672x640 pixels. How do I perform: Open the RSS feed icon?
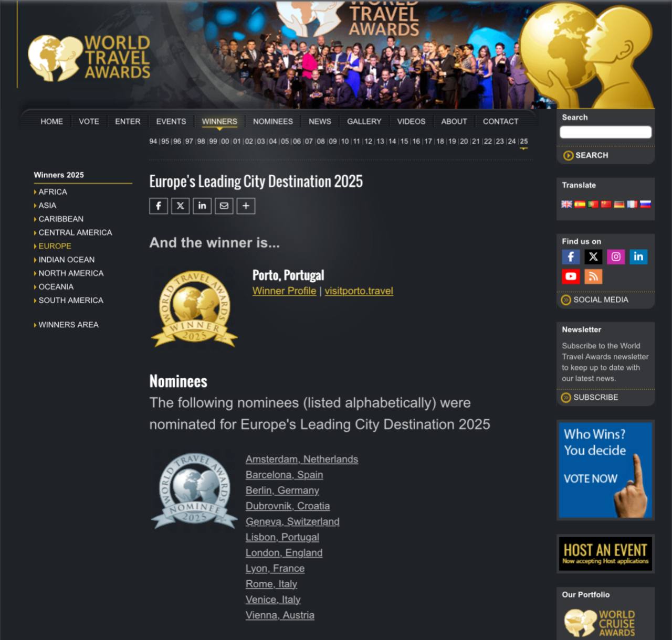pos(593,276)
